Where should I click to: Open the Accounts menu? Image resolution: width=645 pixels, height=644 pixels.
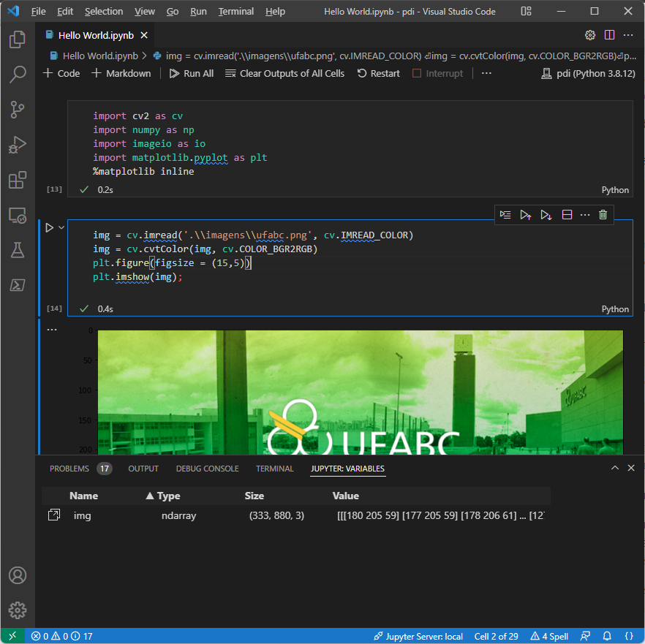18,575
